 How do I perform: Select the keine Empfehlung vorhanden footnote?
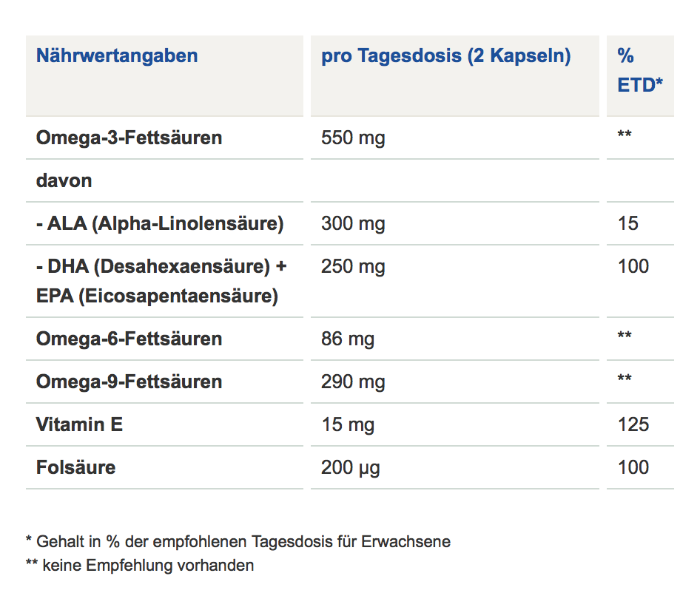[x=140, y=566]
